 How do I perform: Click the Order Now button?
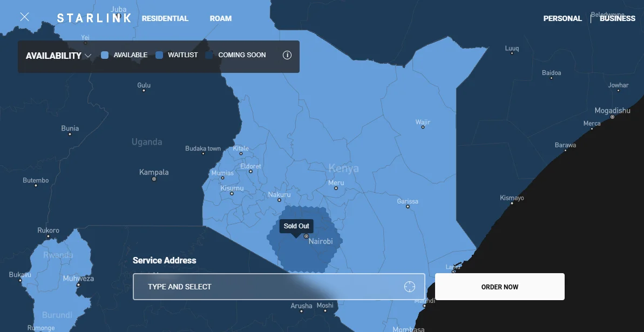pos(499,287)
